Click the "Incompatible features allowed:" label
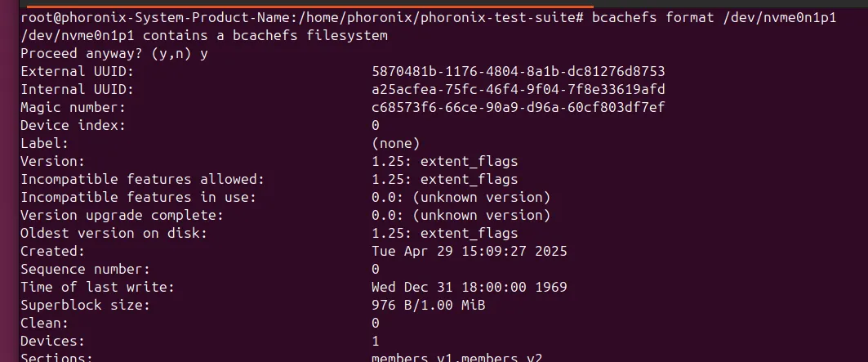The width and height of the screenshot is (868, 362). (x=142, y=179)
